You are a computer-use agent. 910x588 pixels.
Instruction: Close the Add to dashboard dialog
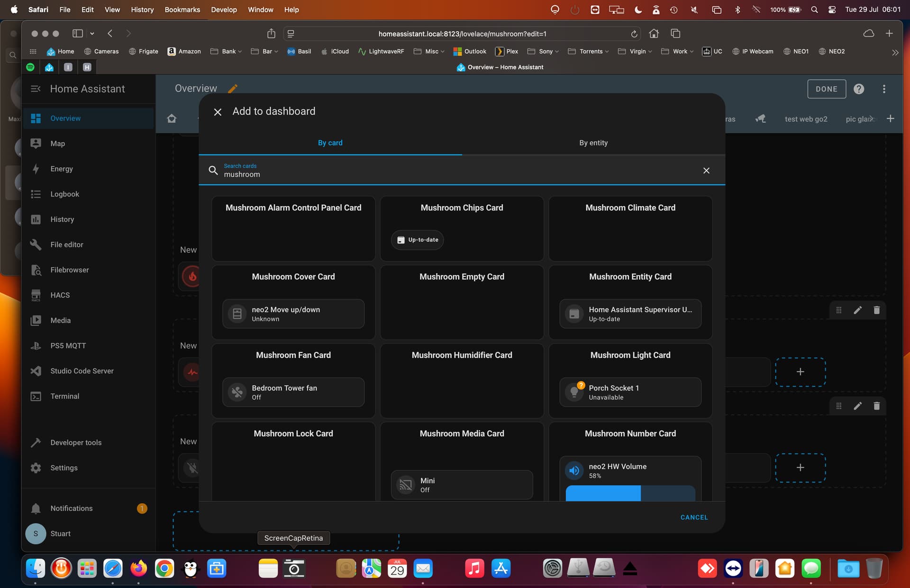(x=218, y=112)
